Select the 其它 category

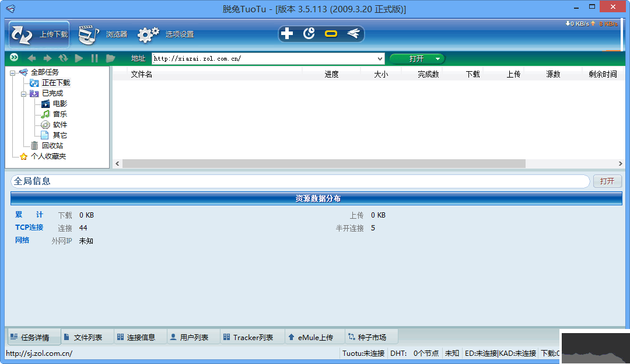click(60, 135)
